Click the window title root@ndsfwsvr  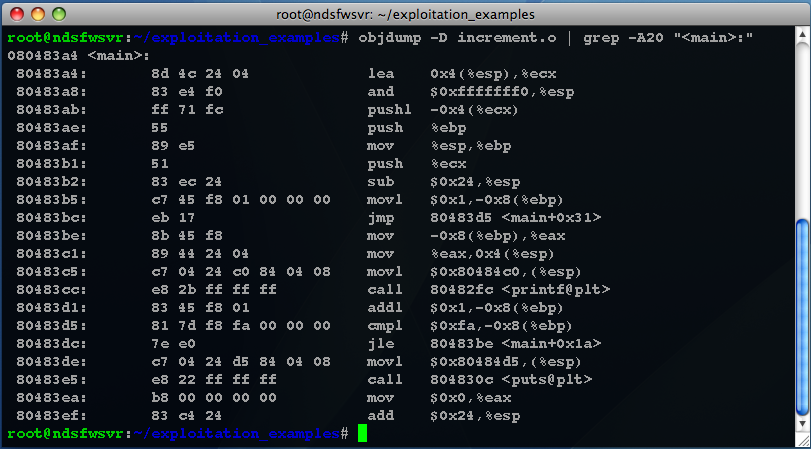click(x=406, y=14)
